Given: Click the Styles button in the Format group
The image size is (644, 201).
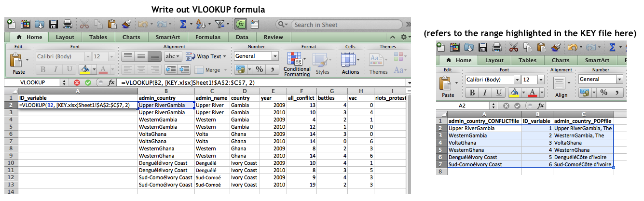Looking at the screenshot, I should tap(322, 64).
